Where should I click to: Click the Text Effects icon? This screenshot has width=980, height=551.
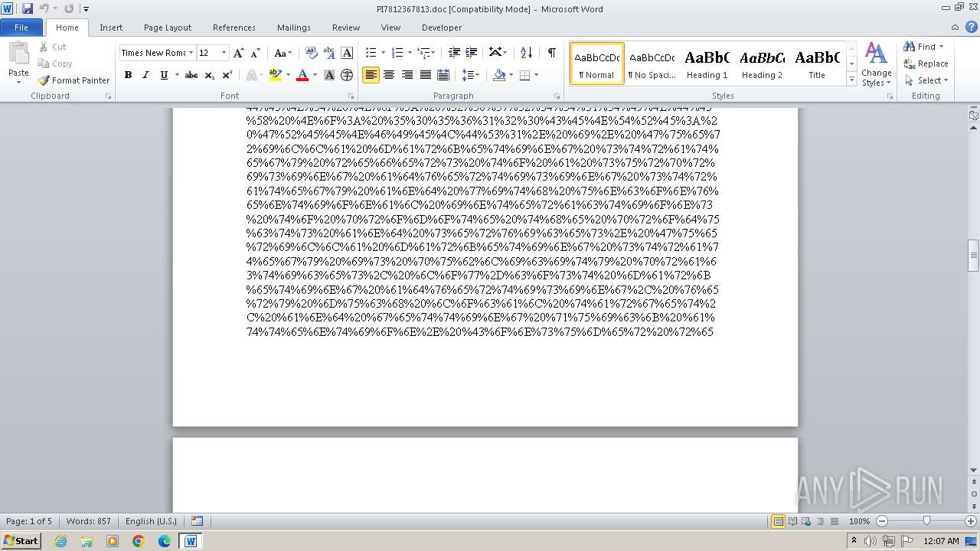250,75
